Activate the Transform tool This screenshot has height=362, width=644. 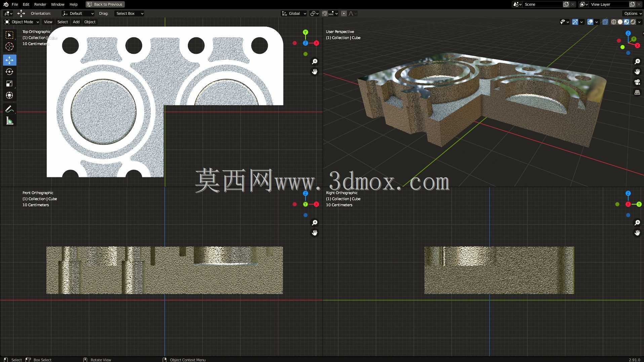coord(9,95)
